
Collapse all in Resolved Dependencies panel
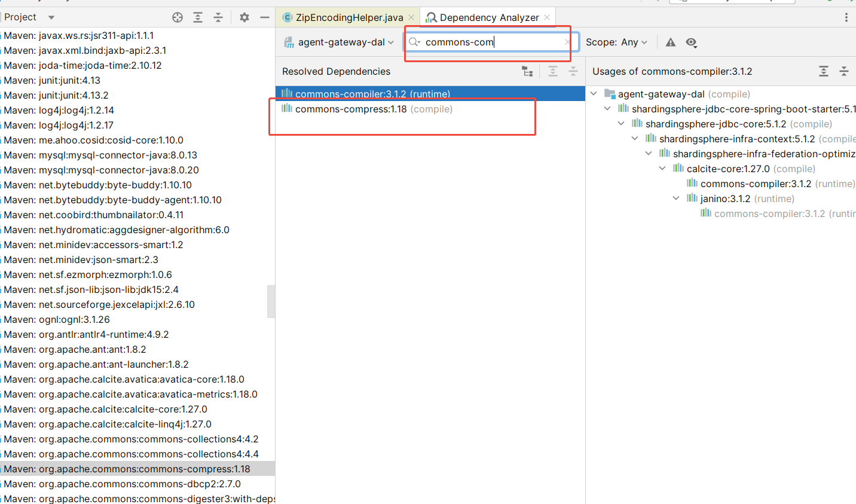[573, 71]
